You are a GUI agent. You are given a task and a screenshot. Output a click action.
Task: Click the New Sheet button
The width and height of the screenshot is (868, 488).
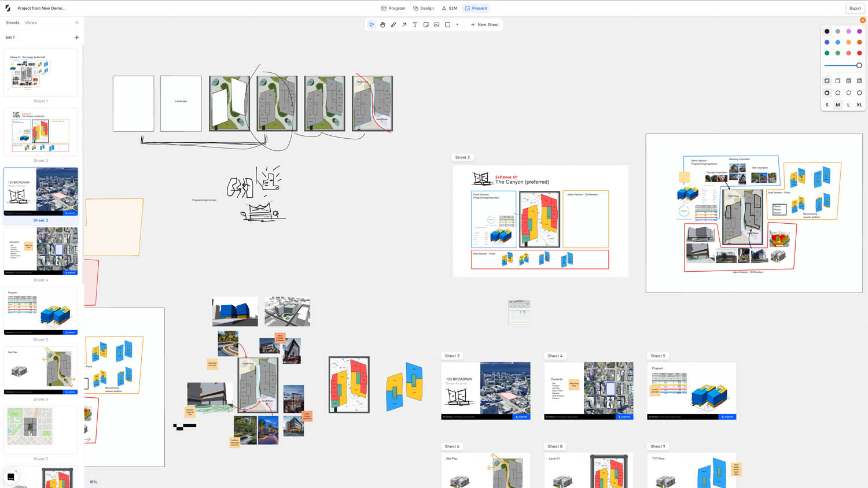tap(485, 25)
